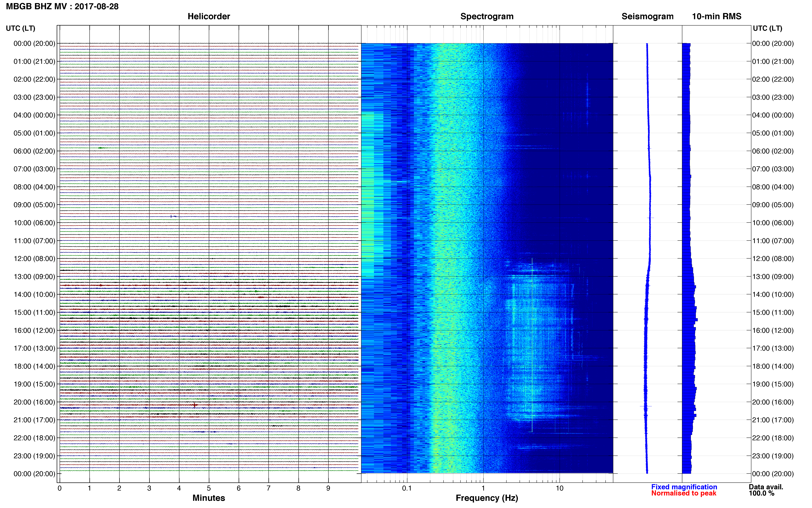The image size is (812, 508).
Task: Click '19:00 (15:00)' on the right time axis
Action: 773,384
